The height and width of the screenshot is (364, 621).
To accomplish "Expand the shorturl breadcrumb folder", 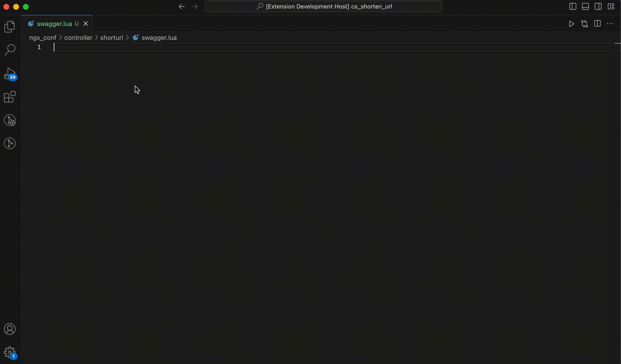I will 111,38.
